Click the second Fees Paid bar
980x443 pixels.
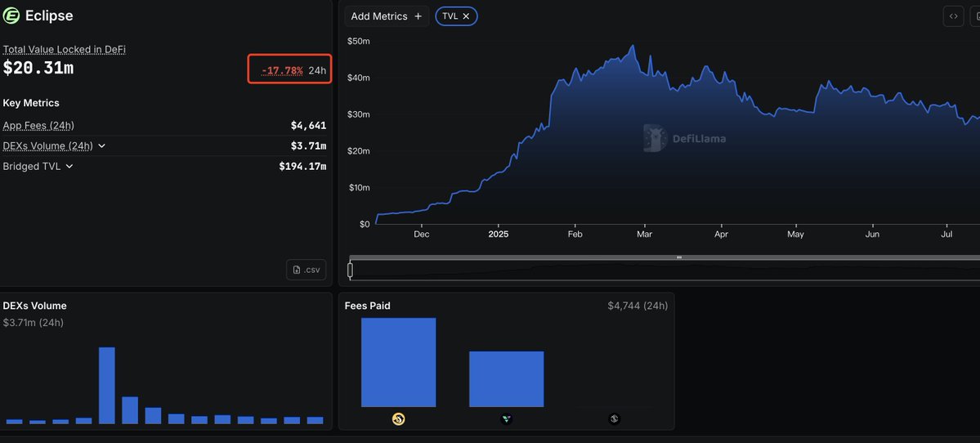[x=506, y=379]
